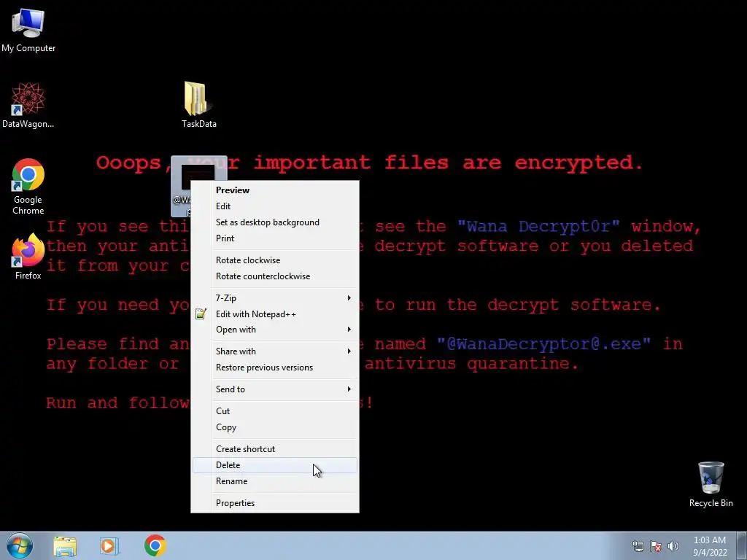Select the TaskData folder on desktop
The width and height of the screenshot is (747, 560).
(x=198, y=104)
